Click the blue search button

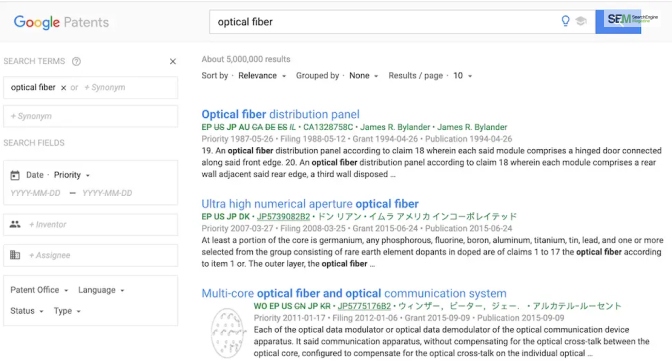(x=618, y=21)
